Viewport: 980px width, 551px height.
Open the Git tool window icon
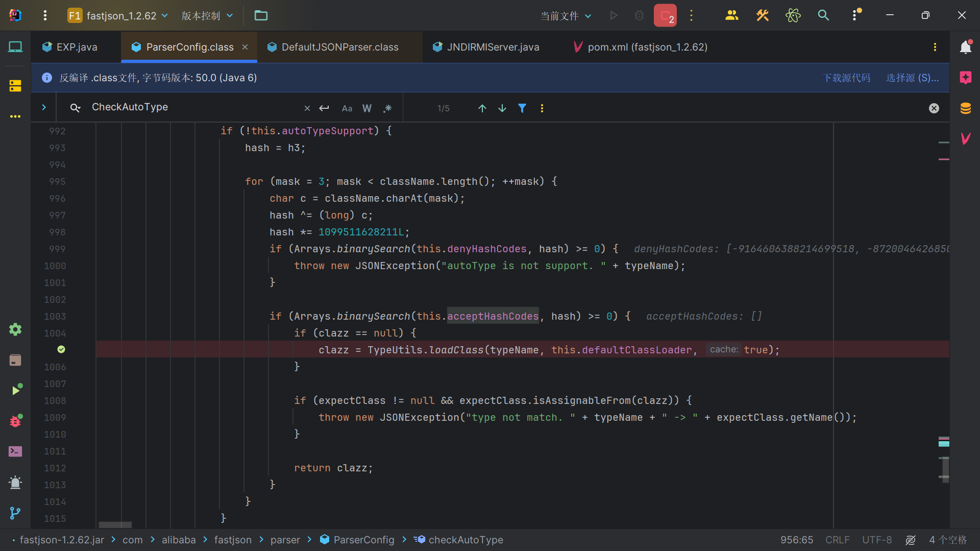pos(15,513)
